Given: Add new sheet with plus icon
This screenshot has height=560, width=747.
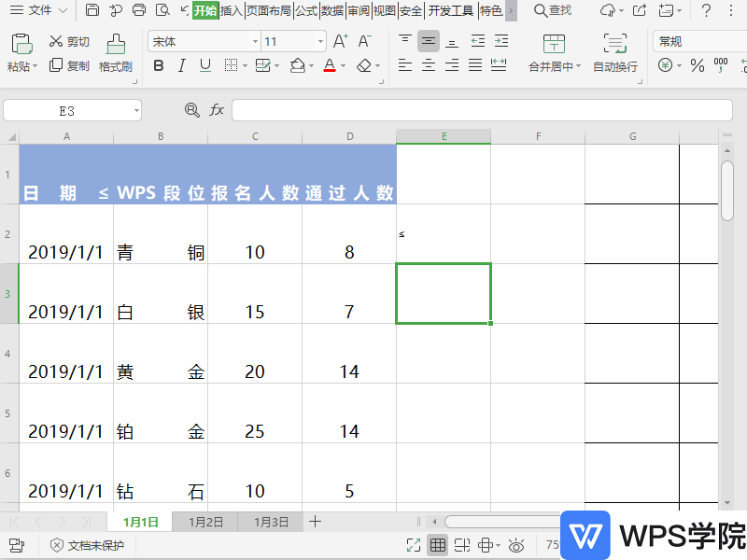Looking at the screenshot, I should pyautogui.click(x=316, y=522).
